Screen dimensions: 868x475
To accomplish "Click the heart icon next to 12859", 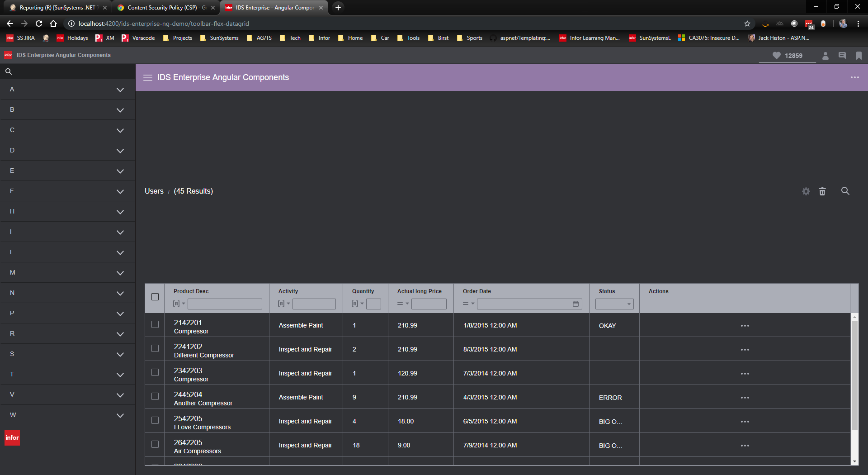I will point(776,56).
